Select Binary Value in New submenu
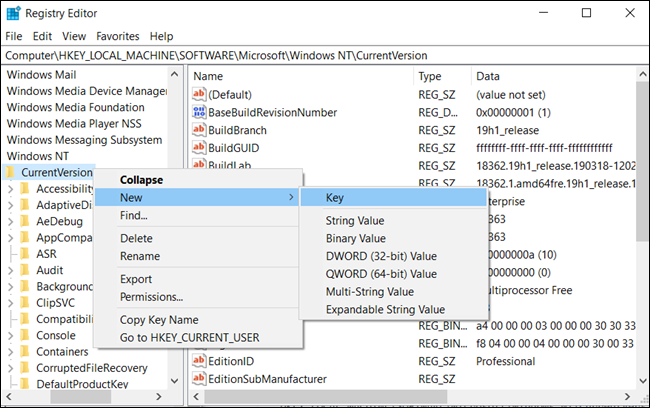This screenshot has width=650, height=408. pyautogui.click(x=393, y=238)
